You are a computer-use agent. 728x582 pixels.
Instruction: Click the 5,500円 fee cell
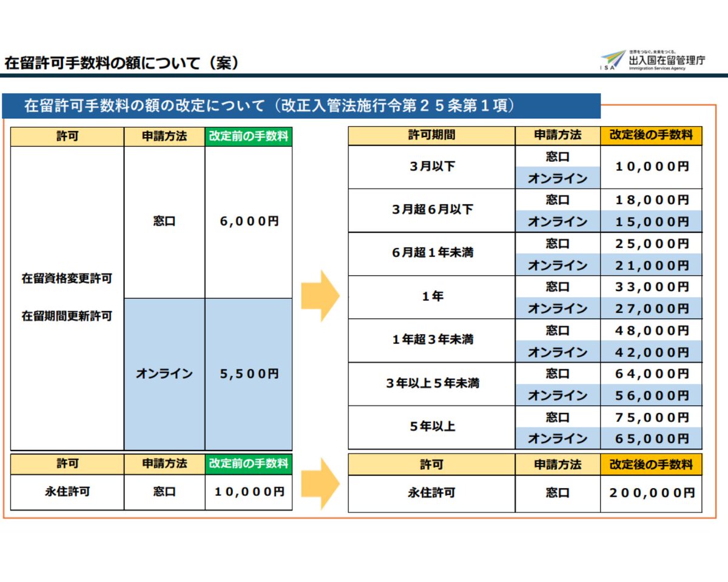(x=249, y=374)
